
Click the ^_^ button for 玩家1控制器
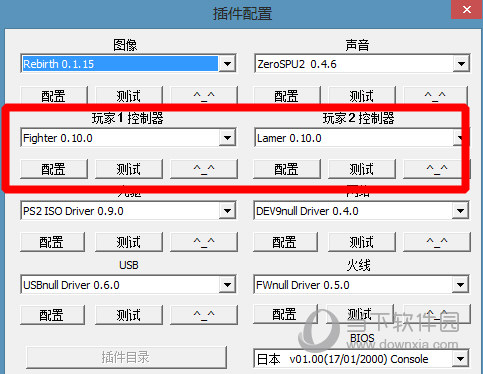[204, 169]
